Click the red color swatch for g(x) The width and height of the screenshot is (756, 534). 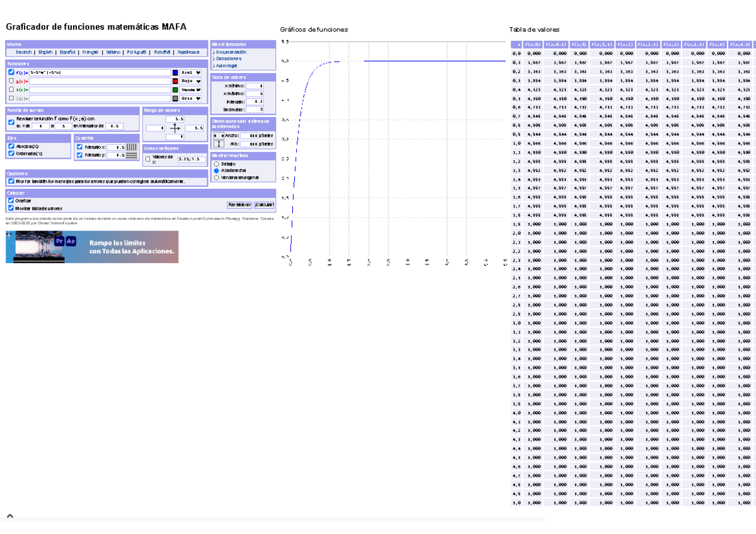(175, 81)
